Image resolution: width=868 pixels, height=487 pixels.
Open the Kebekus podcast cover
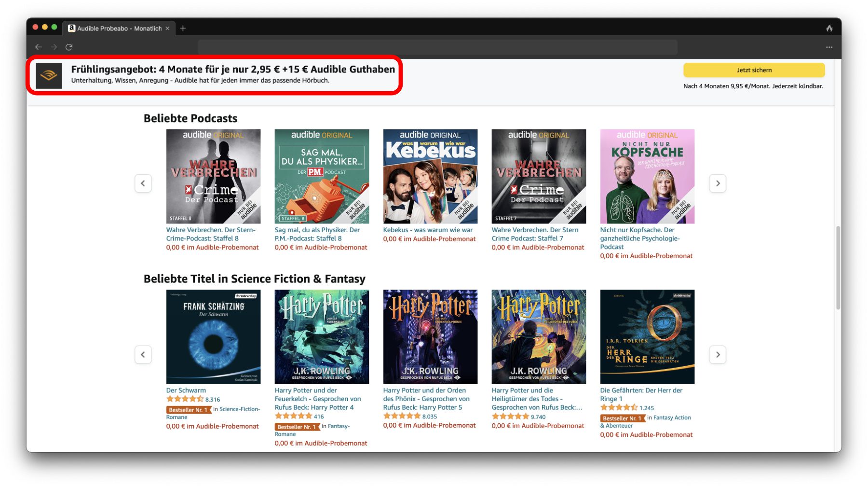coord(430,176)
